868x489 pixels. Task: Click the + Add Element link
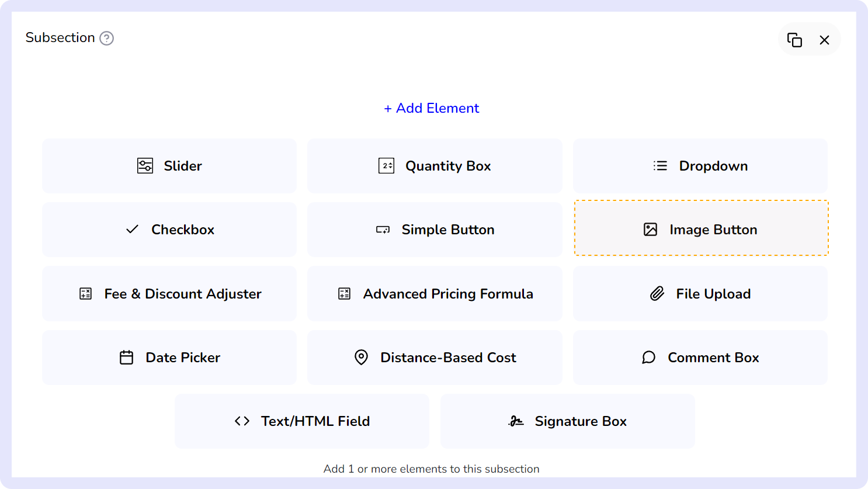pyautogui.click(x=431, y=108)
